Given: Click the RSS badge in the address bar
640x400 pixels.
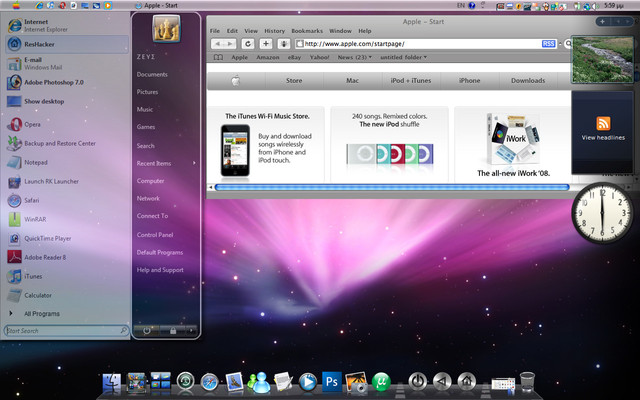Looking at the screenshot, I should (x=548, y=44).
